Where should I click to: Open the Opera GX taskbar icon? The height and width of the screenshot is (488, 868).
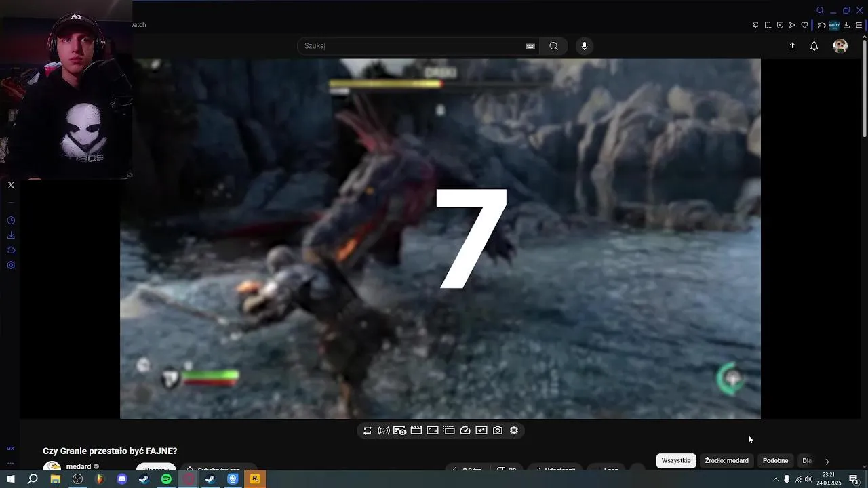189,479
